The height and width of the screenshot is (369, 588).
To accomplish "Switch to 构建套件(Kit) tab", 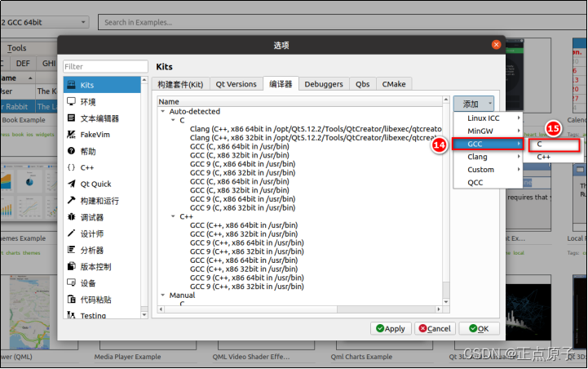I will 180,84.
